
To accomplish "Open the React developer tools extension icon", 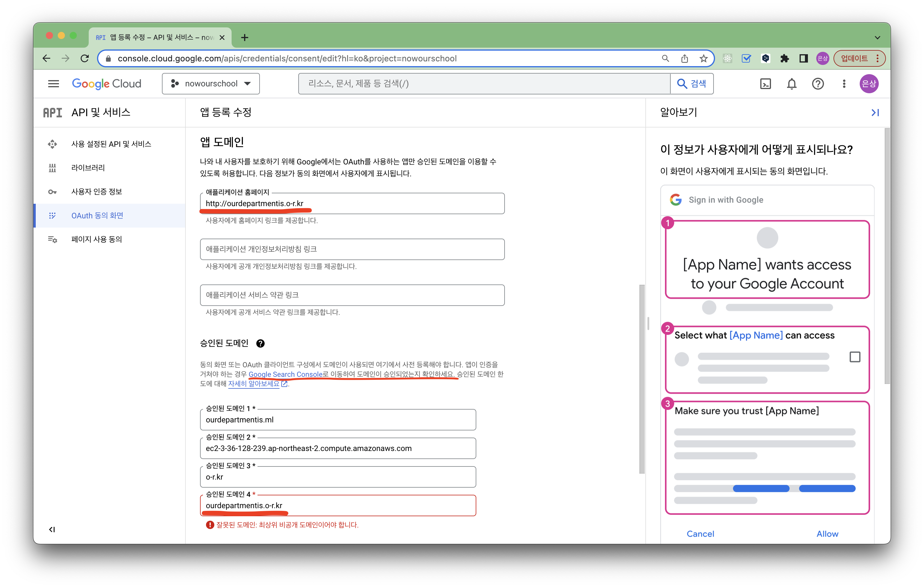I will point(727,58).
